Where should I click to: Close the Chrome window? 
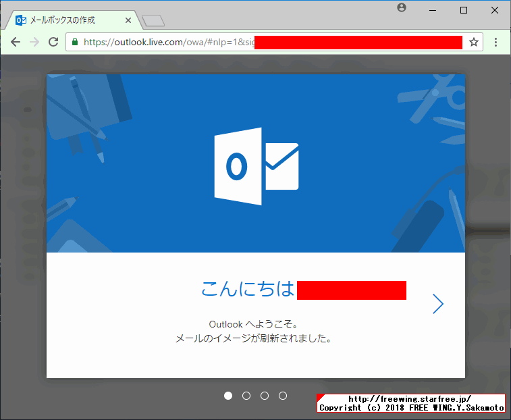tap(494, 10)
